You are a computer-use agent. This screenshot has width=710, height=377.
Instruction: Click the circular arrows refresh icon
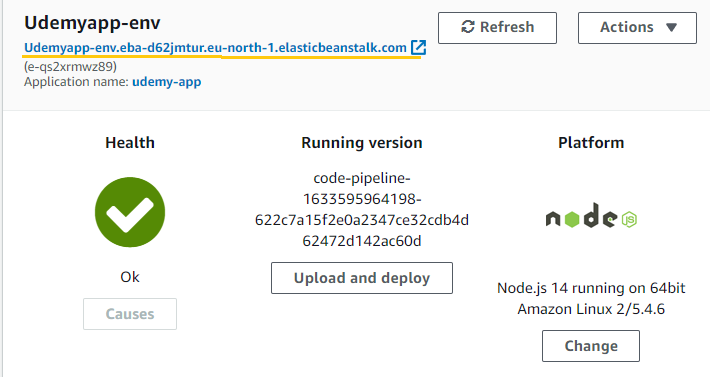coord(468,27)
